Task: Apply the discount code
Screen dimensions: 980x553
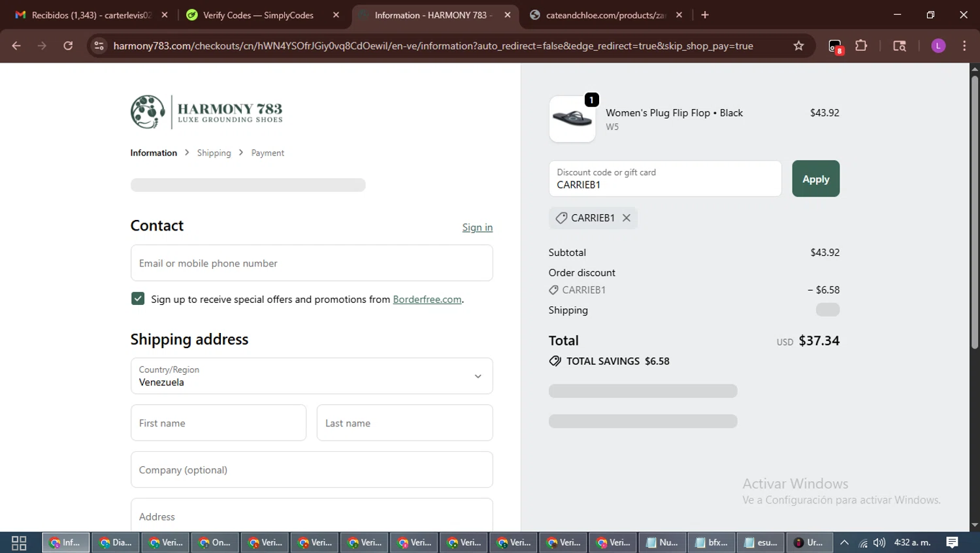Action: [x=815, y=178]
